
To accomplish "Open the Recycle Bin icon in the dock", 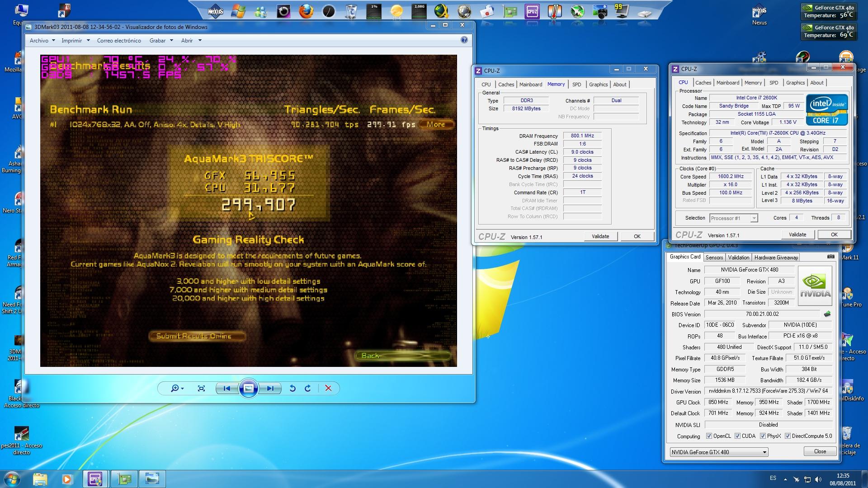I will tap(351, 11).
